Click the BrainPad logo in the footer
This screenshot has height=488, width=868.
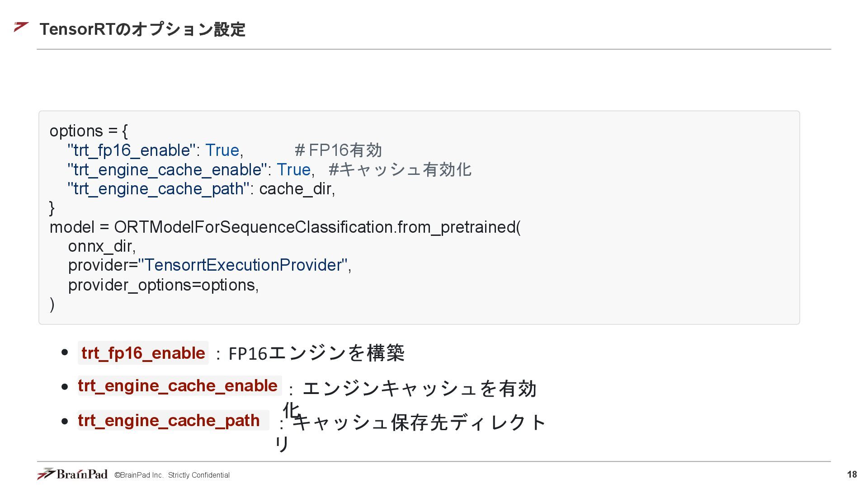72,474
